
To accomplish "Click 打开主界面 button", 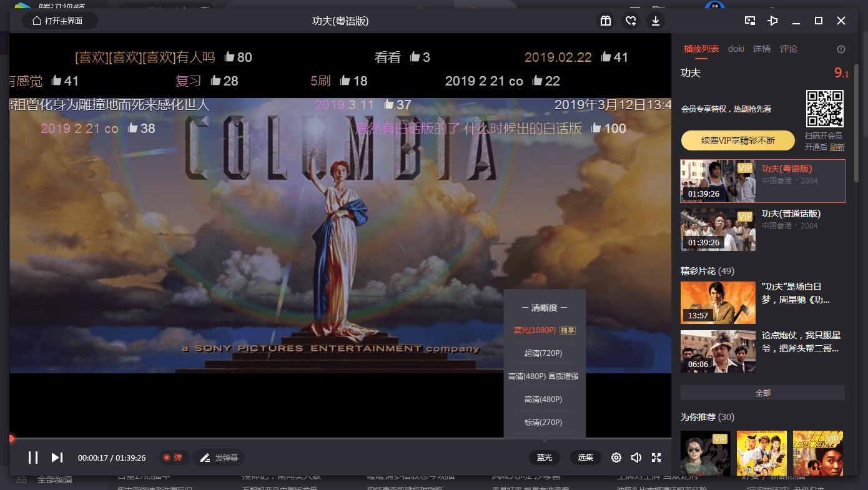I will [x=60, y=21].
